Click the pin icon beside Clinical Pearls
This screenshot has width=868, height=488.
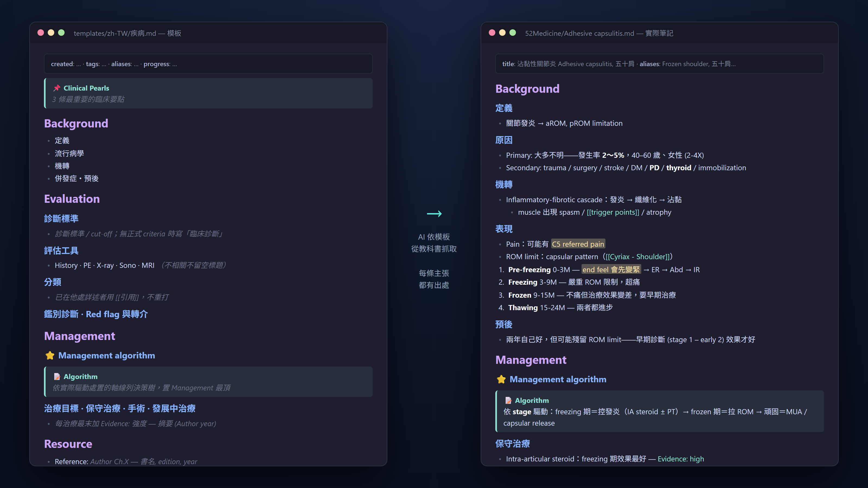[x=57, y=88]
